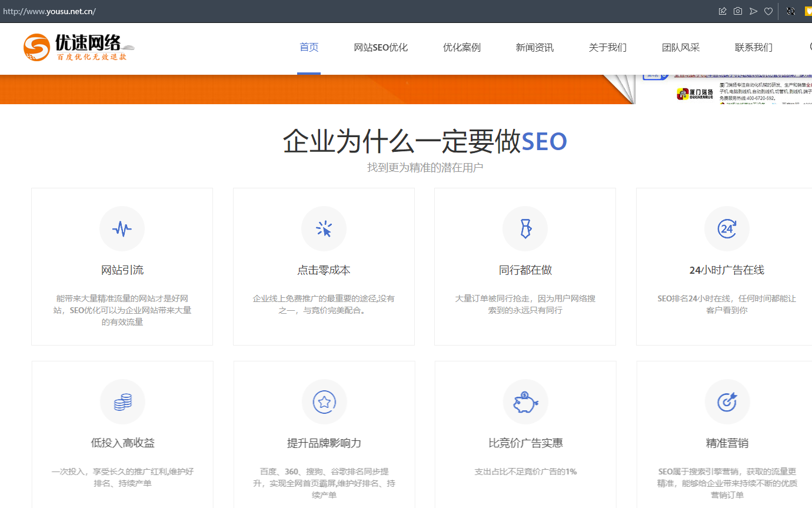This screenshot has width=812, height=508.
Task: Open the 新闻资讯 navigation link
Action: click(535, 48)
